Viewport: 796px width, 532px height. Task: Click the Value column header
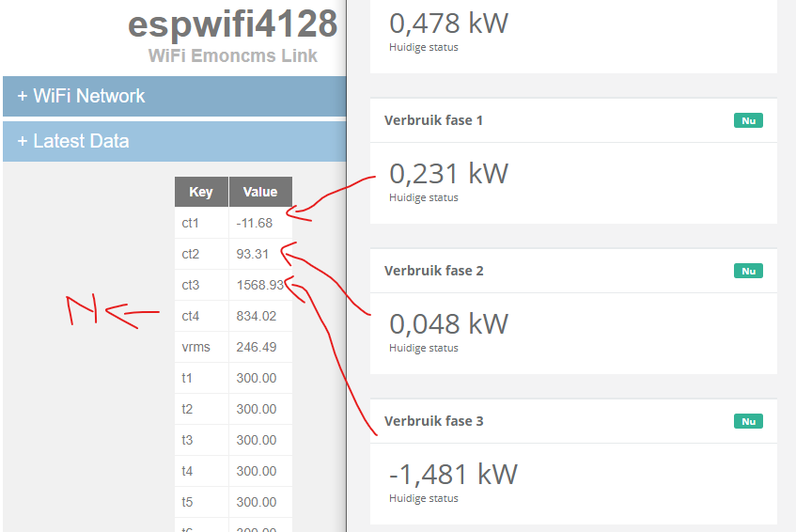tap(260, 192)
